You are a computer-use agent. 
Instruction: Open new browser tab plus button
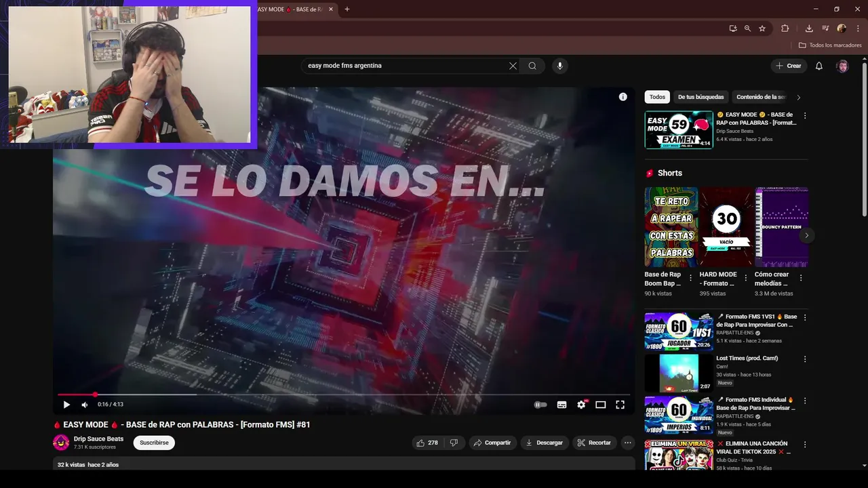click(x=347, y=9)
